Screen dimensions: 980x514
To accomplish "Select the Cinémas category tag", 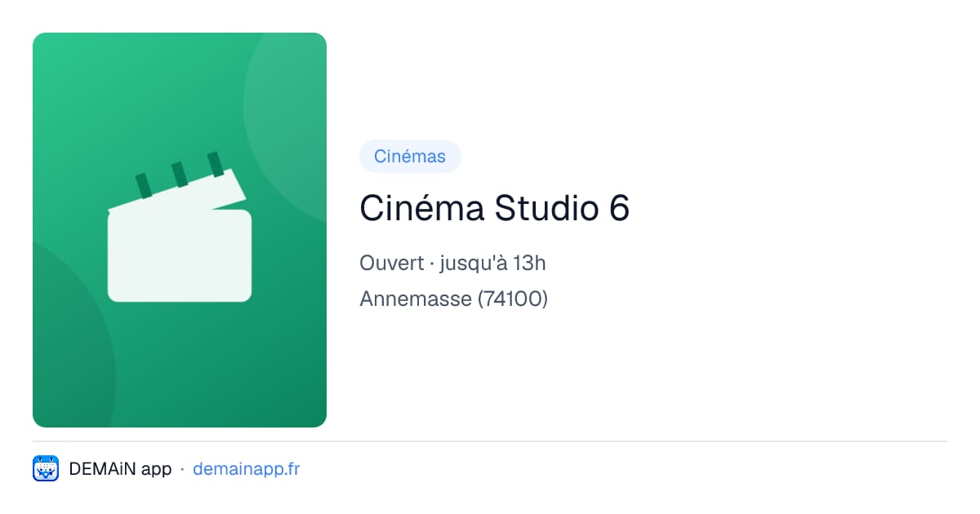I will pos(410,157).
